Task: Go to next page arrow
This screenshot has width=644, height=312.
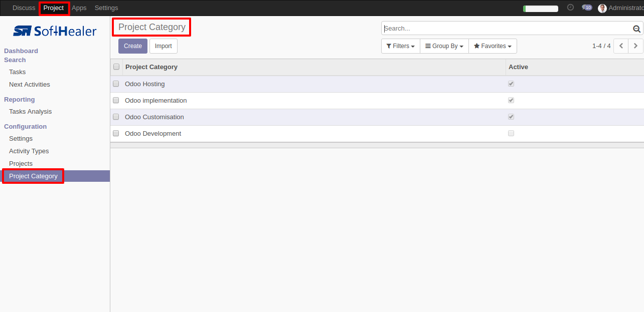Action: pos(636,46)
